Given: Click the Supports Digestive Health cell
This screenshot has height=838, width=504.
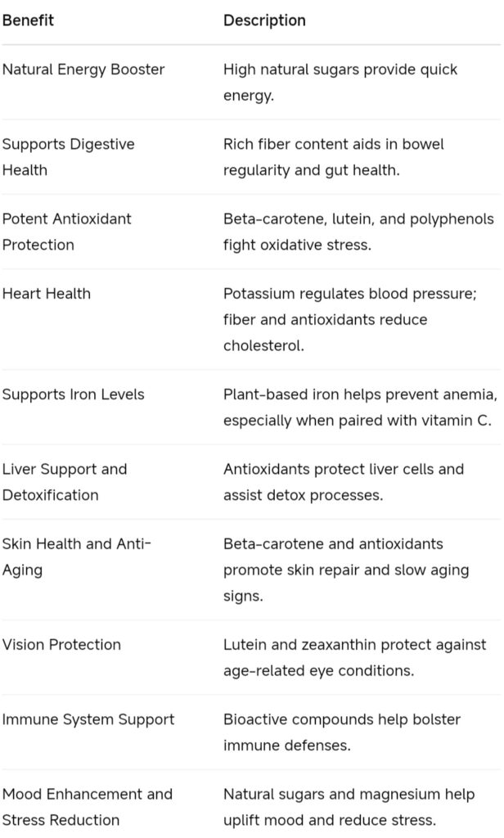Looking at the screenshot, I should pos(69,157).
